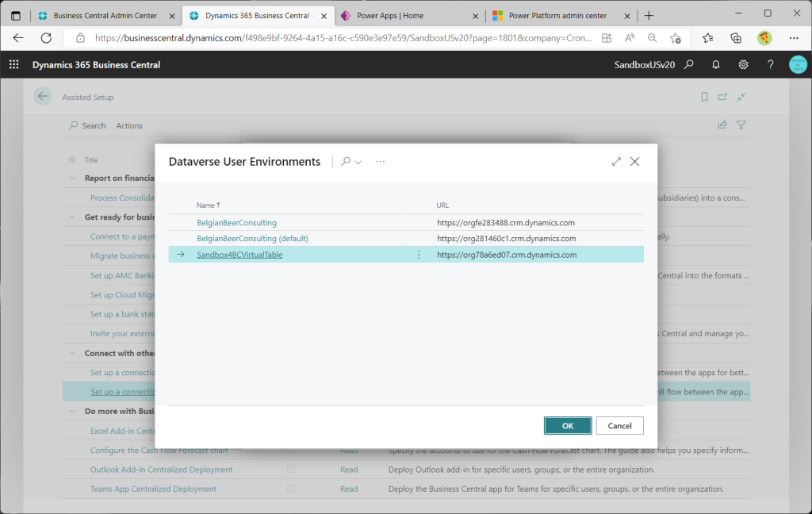Open the dialog search dropdown arrow
Viewport: 812px width, 514px height.
coord(358,162)
